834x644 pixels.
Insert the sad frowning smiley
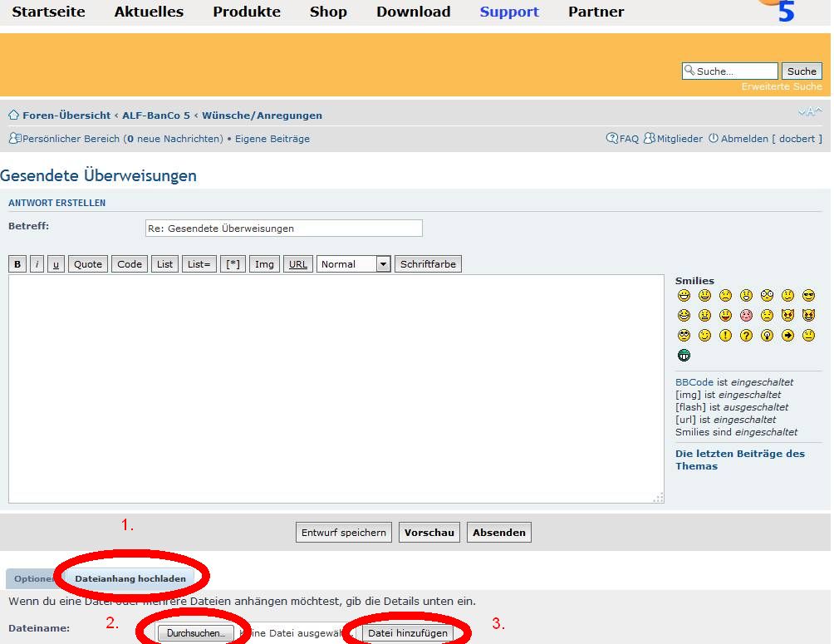[x=725, y=295]
